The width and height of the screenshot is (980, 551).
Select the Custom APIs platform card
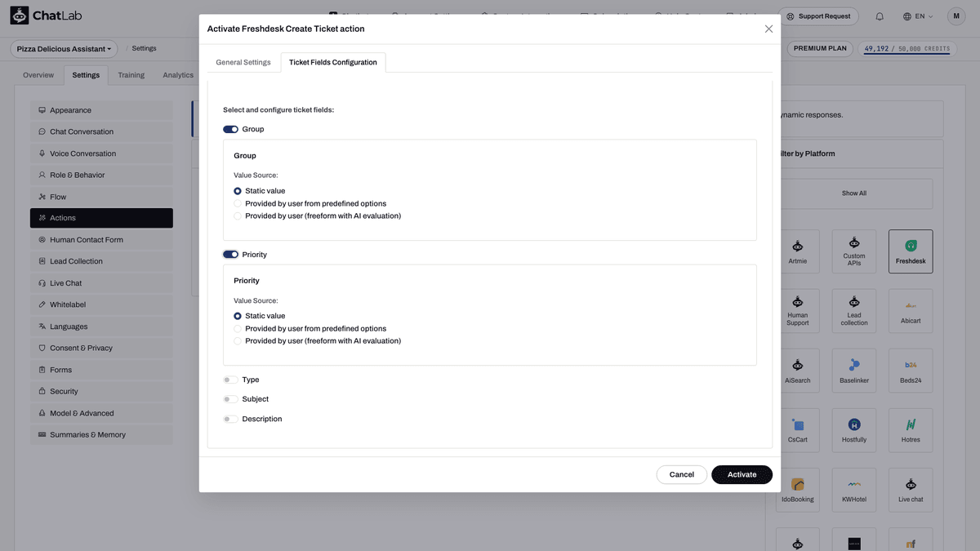(x=854, y=251)
